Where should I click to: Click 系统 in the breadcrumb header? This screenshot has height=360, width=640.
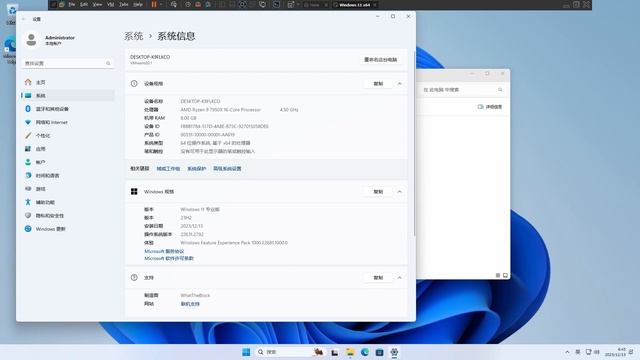pyautogui.click(x=133, y=36)
